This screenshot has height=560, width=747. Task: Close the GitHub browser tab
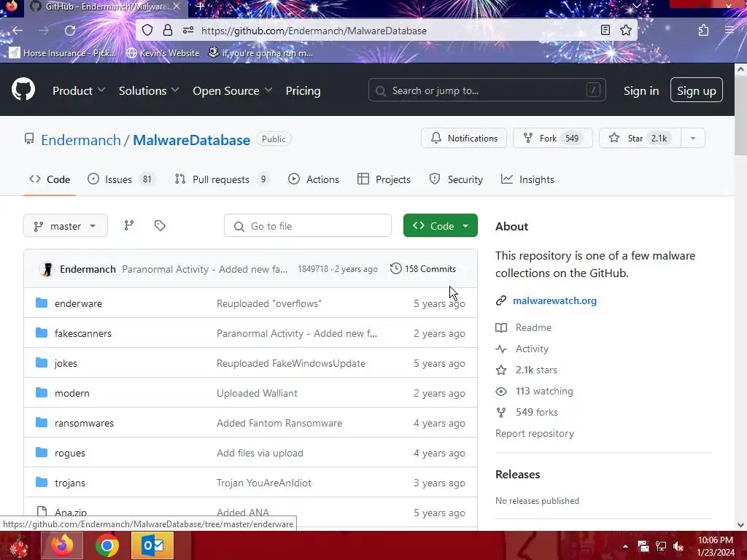point(177,7)
